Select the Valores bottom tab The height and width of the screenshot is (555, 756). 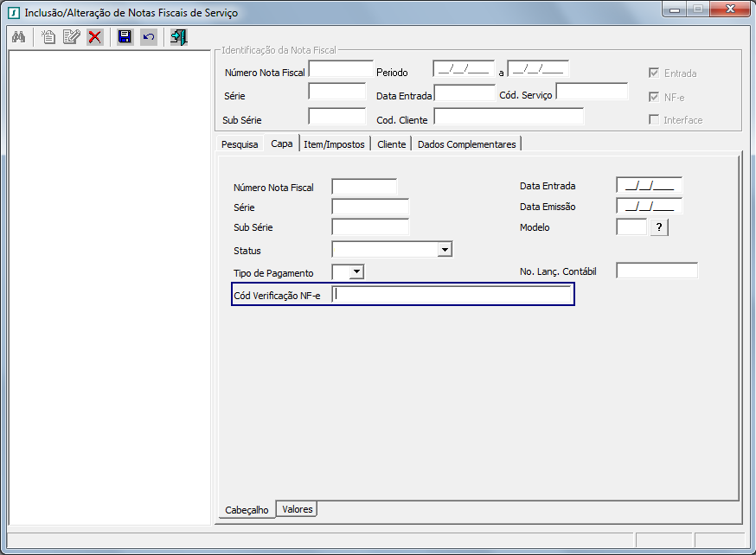coord(298,509)
